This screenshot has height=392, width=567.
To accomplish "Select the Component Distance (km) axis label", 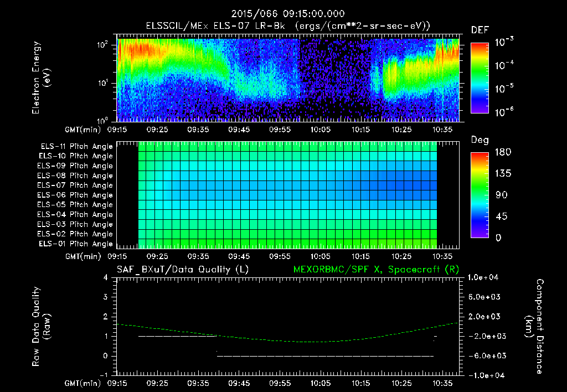I will point(534,327).
